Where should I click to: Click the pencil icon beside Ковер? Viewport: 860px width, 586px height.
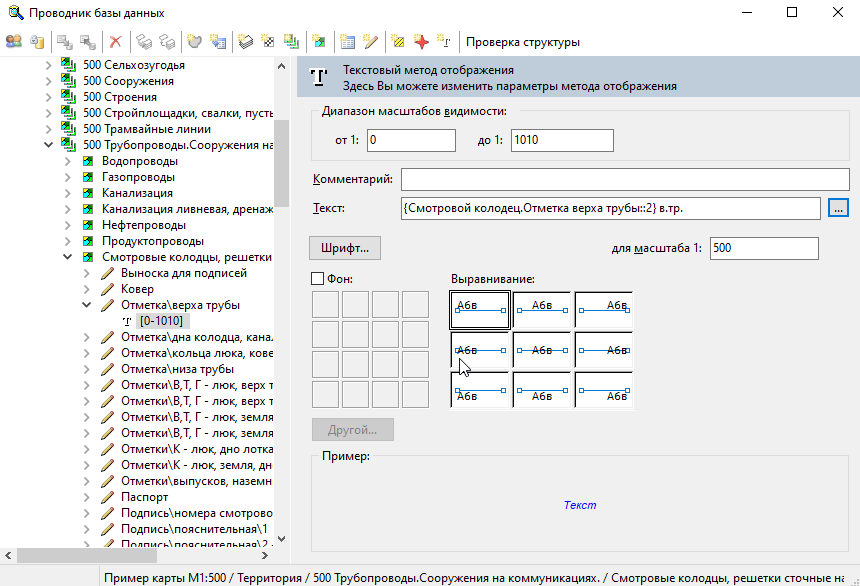(108, 289)
